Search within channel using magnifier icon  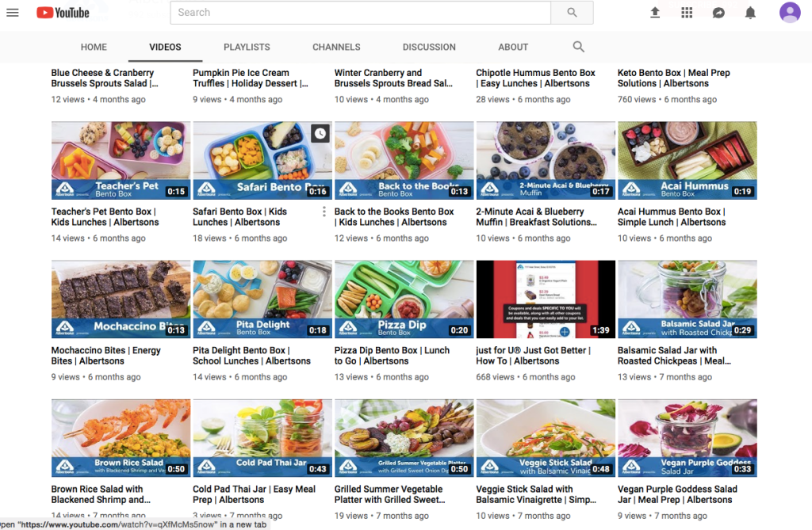click(x=579, y=47)
